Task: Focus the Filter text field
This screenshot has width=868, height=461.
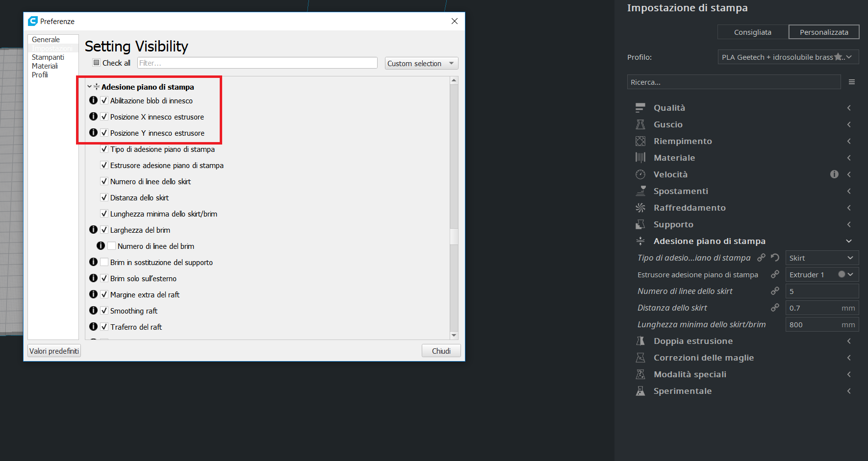Action: (x=257, y=63)
